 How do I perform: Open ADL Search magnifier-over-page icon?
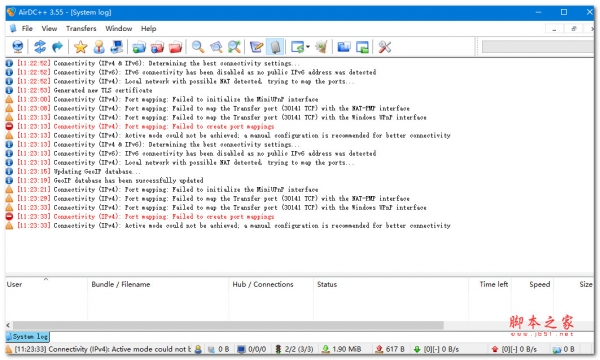point(216,47)
